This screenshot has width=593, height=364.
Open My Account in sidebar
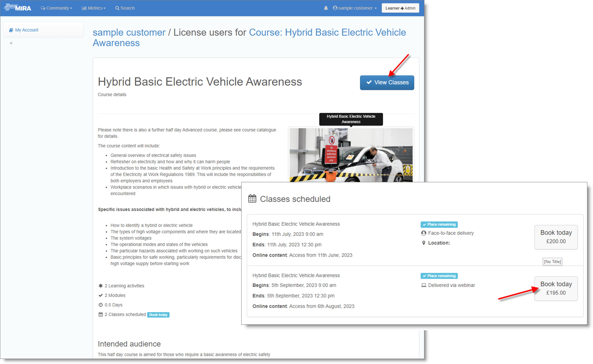point(27,30)
